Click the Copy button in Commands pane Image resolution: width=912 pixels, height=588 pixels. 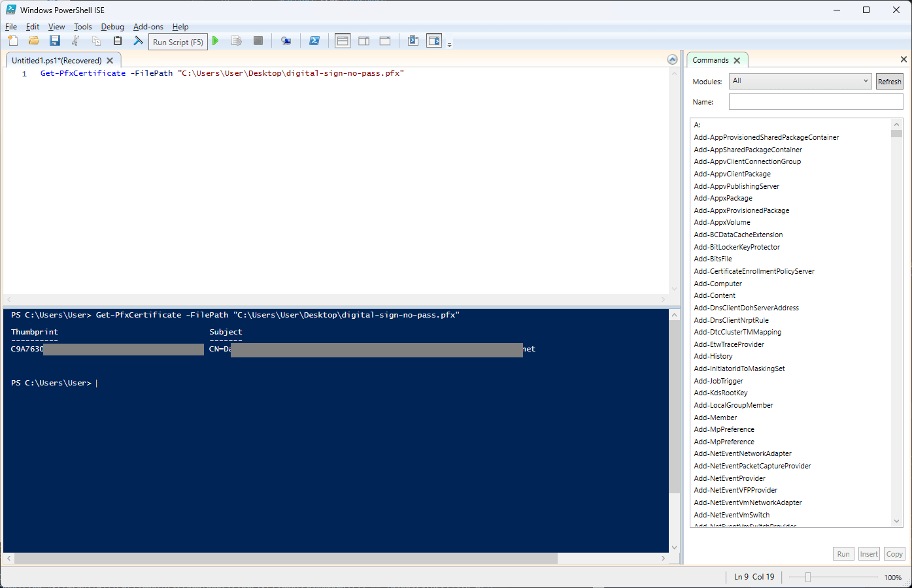tap(894, 554)
